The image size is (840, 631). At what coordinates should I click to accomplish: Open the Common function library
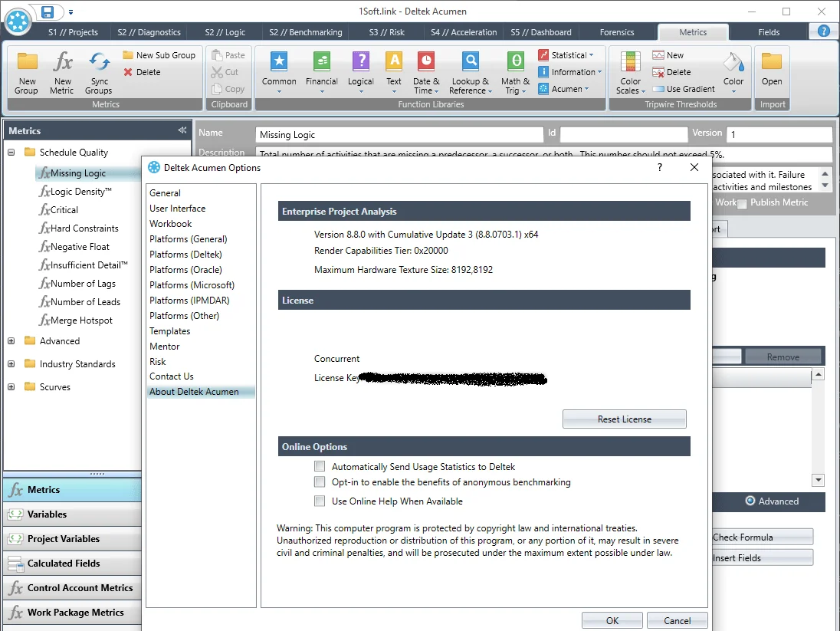tap(279, 72)
